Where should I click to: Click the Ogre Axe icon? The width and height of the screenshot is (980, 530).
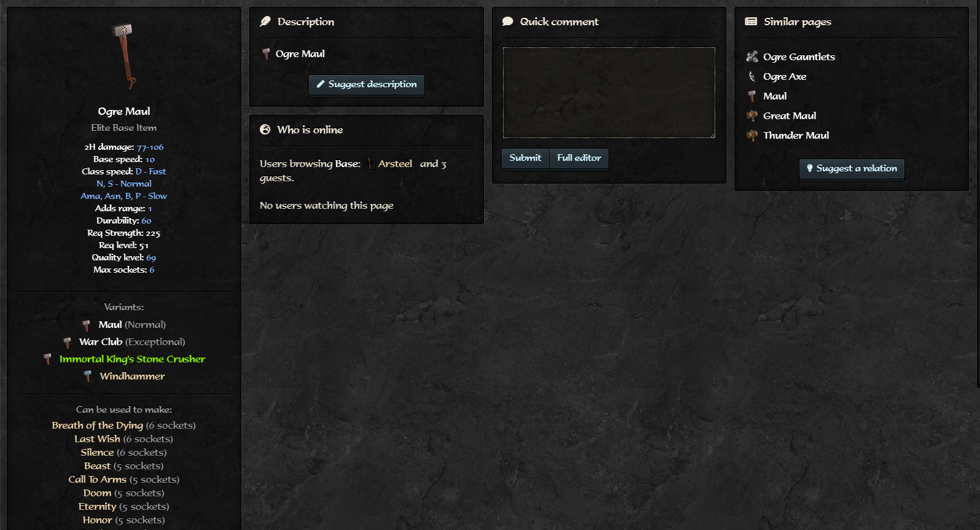[752, 77]
